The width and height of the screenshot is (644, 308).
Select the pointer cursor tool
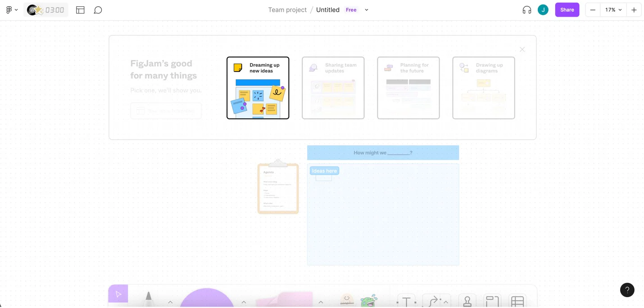[118, 294]
